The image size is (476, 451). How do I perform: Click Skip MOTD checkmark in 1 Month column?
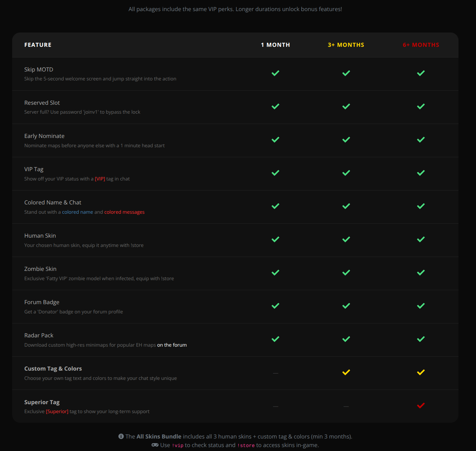(275, 73)
